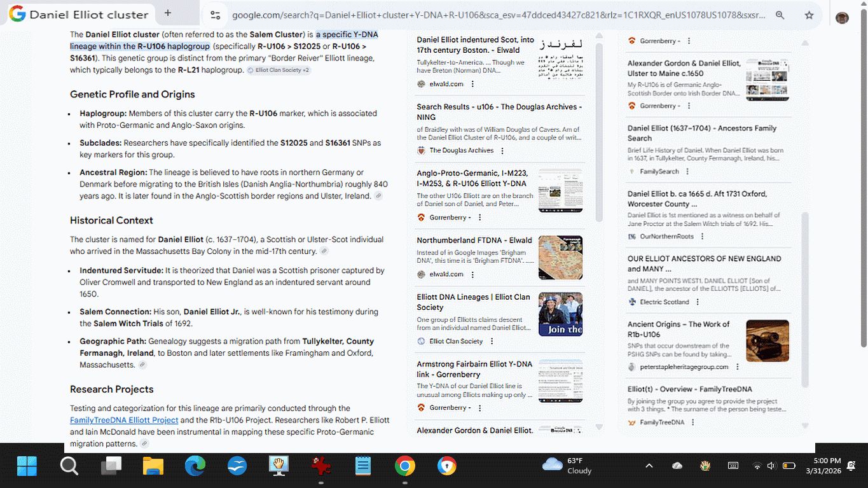This screenshot has width=868, height=488.
Task: Open the FamilyTreeDNA Elliott Project link
Action: point(124,420)
